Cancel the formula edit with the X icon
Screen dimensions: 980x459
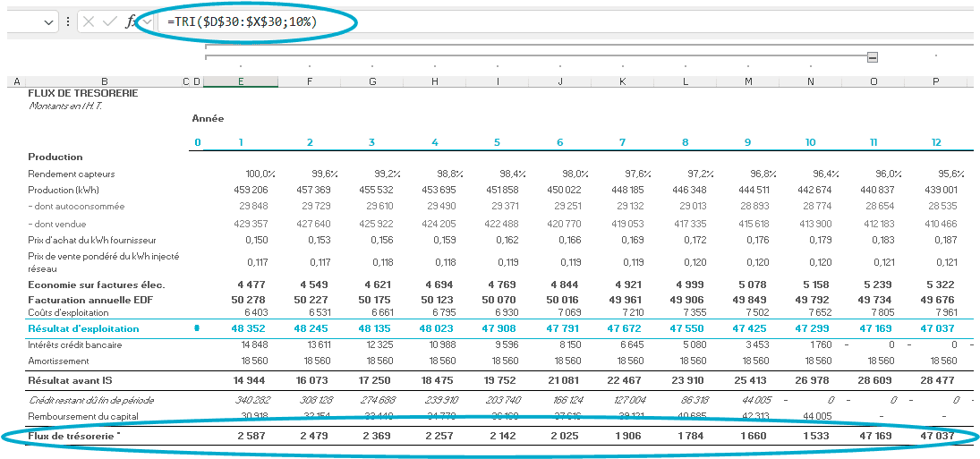point(88,21)
